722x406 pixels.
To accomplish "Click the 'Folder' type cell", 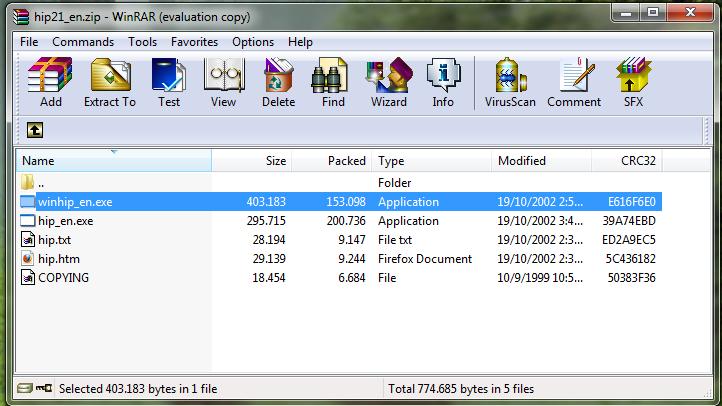I will (x=395, y=183).
